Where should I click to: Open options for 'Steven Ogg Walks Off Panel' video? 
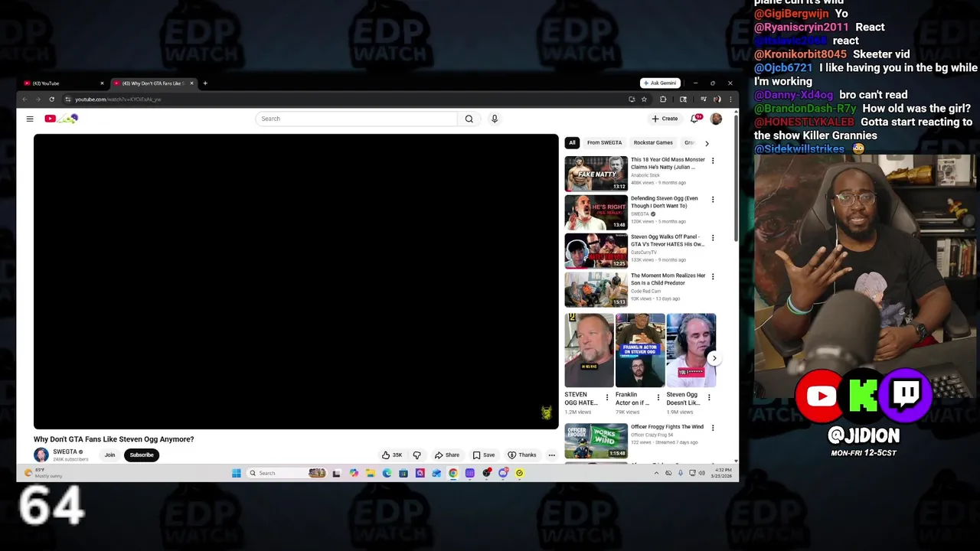point(713,238)
